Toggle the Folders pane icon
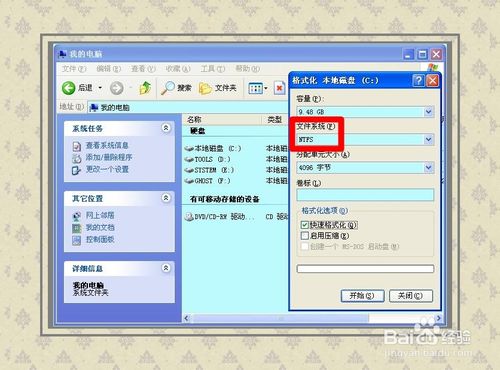This screenshot has width=500, height=370. click(205, 88)
